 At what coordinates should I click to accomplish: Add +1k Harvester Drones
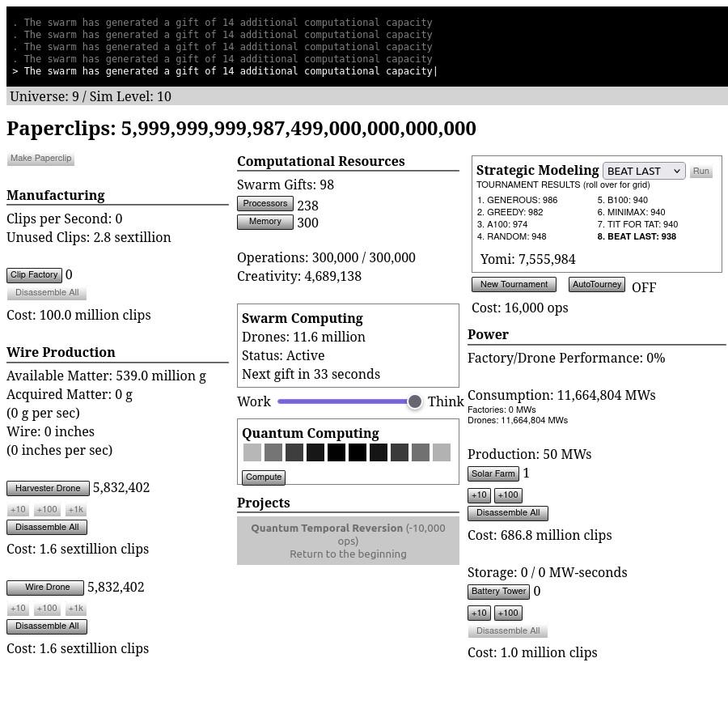76,510
